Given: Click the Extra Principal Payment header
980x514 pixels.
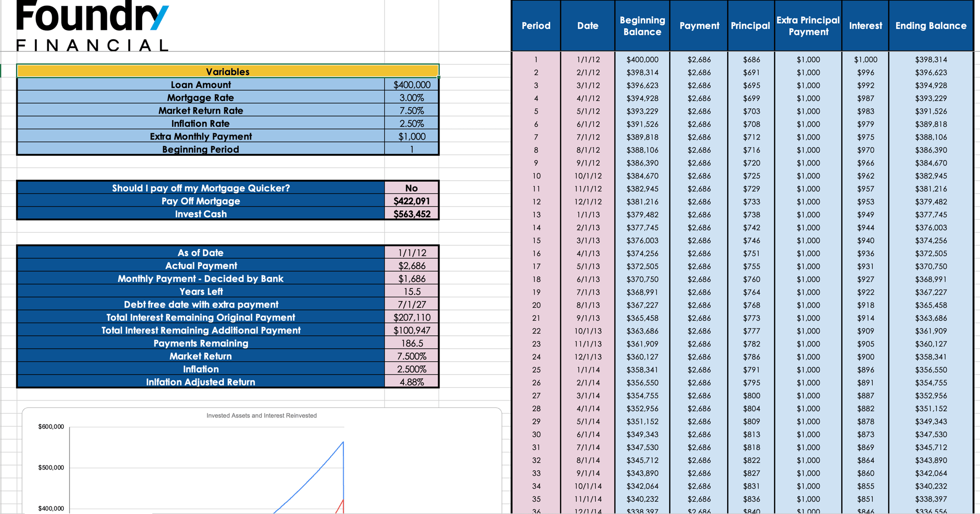Looking at the screenshot, I should coord(808,25).
